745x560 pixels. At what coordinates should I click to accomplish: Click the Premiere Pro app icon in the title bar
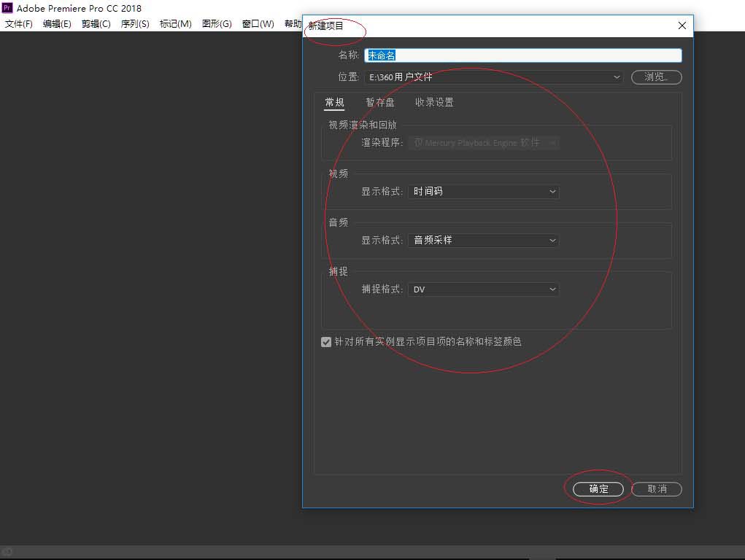(x=7, y=7)
